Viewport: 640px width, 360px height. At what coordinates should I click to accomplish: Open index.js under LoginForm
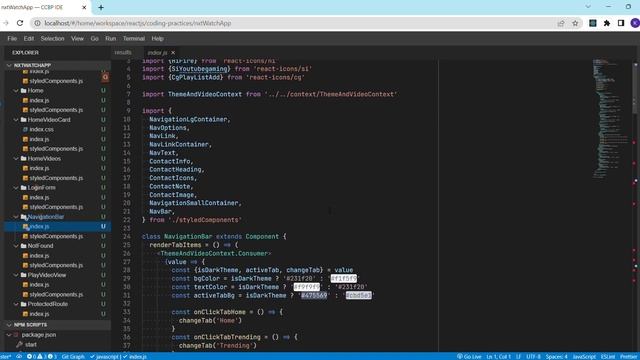39,198
